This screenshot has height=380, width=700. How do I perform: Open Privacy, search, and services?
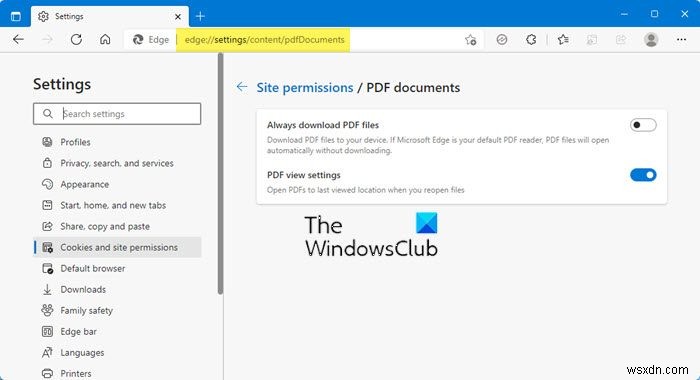[x=117, y=163]
